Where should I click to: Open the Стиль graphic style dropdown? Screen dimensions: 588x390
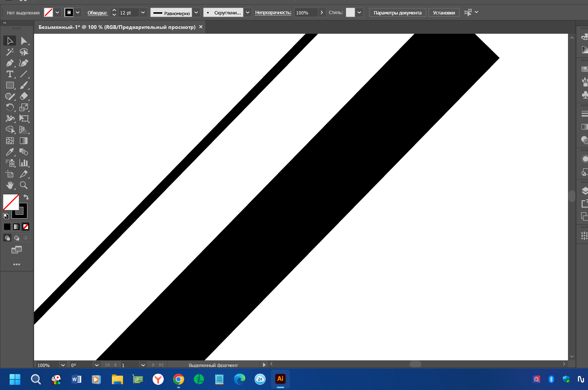coord(359,13)
